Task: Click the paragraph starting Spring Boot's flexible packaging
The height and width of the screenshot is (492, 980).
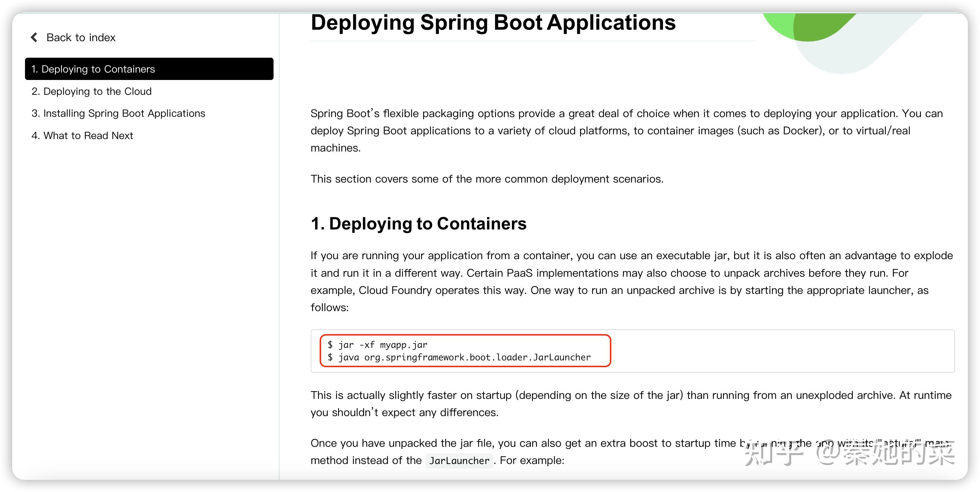Action: (x=626, y=130)
